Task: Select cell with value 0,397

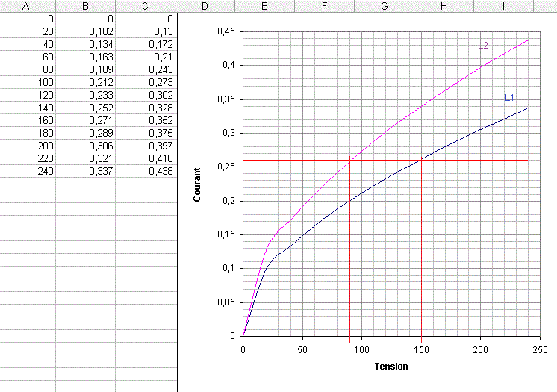Action: (146, 146)
